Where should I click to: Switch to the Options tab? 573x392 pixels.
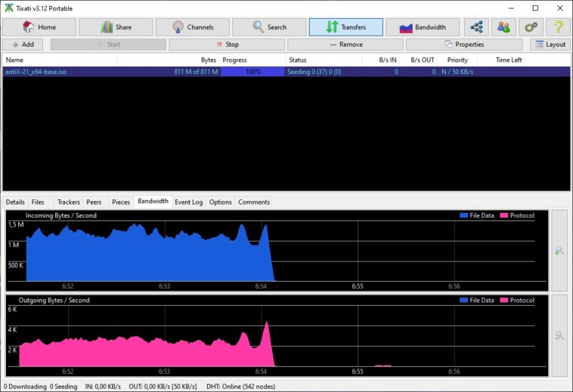[221, 202]
